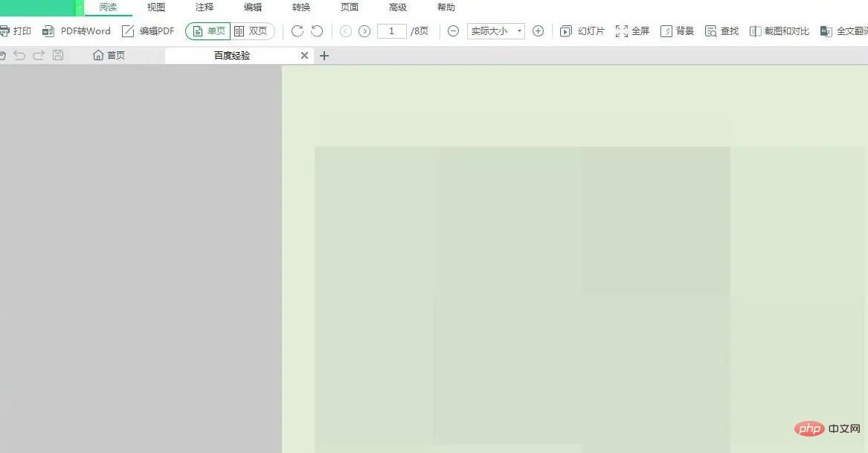Open the green file menu dropdown arrow

click(80, 7)
